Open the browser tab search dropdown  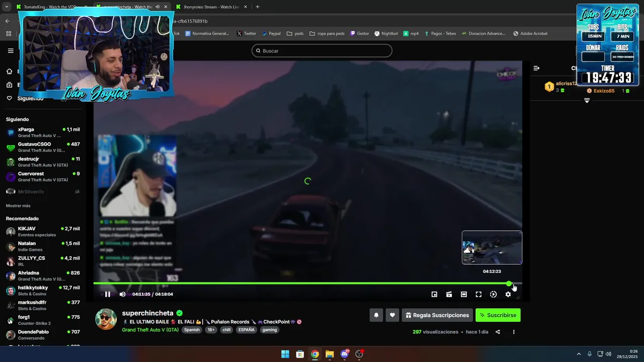tap(7, 7)
